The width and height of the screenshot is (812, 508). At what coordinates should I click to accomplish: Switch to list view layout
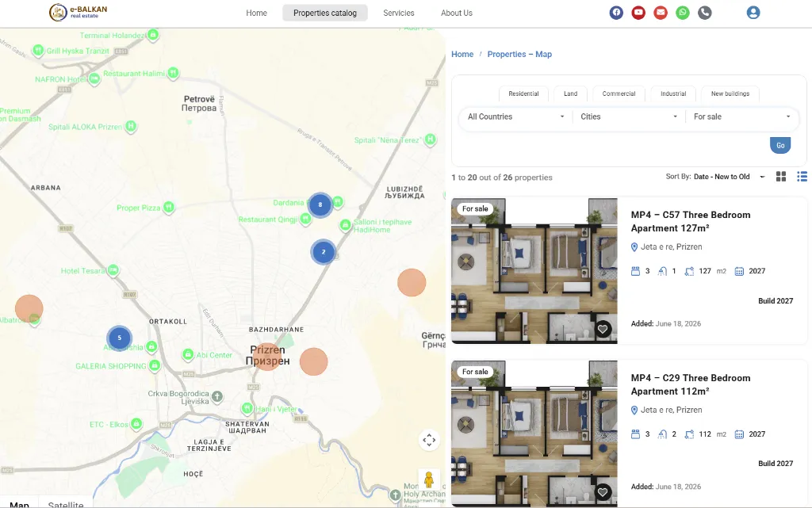[802, 177]
